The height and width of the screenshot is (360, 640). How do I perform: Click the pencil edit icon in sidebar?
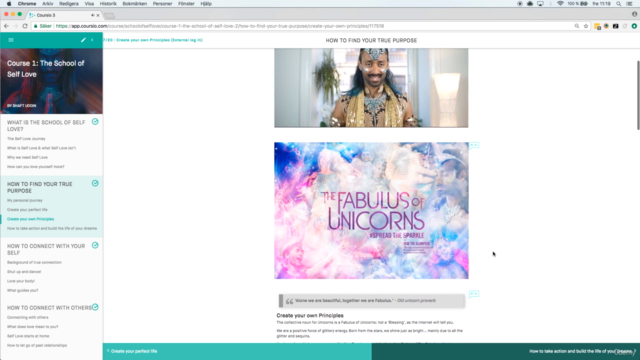(83, 40)
